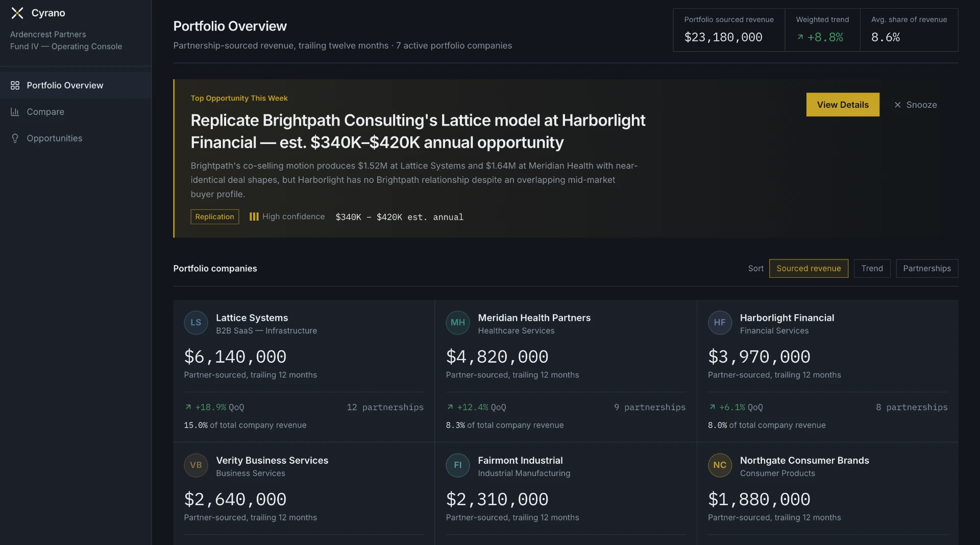Click the 8.3% of total company revenue text
The image size is (980, 545).
(x=504, y=425)
